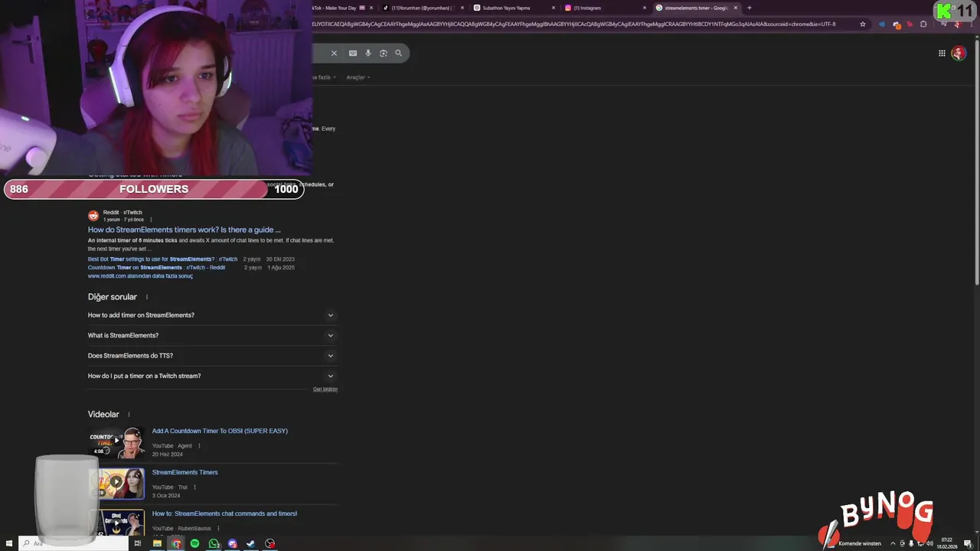The image size is (980, 551).
Task: Open Google Lens image search icon
Action: [x=384, y=53]
